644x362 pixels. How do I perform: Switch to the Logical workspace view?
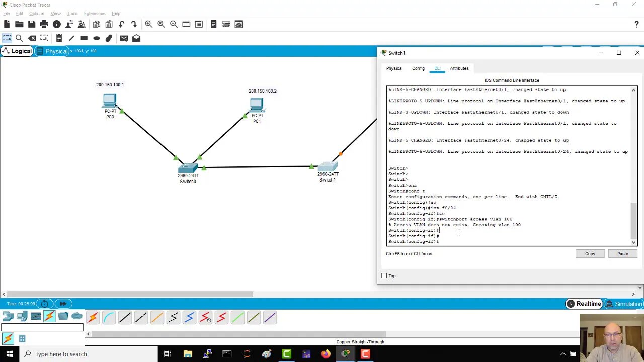(17, 51)
